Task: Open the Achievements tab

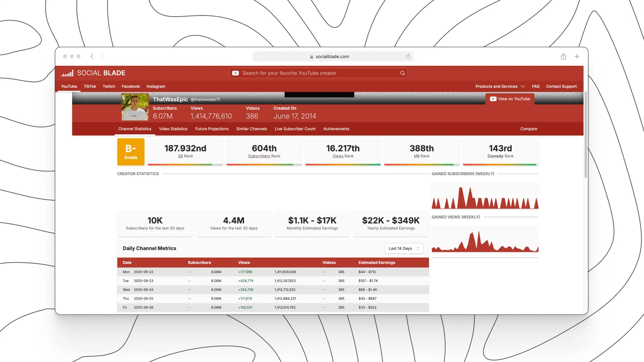Action: tap(336, 129)
